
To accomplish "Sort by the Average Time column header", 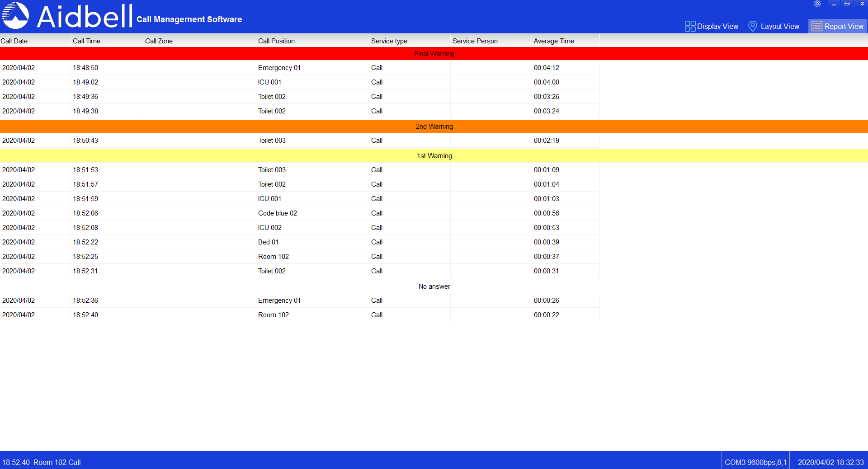I will point(554,41).
